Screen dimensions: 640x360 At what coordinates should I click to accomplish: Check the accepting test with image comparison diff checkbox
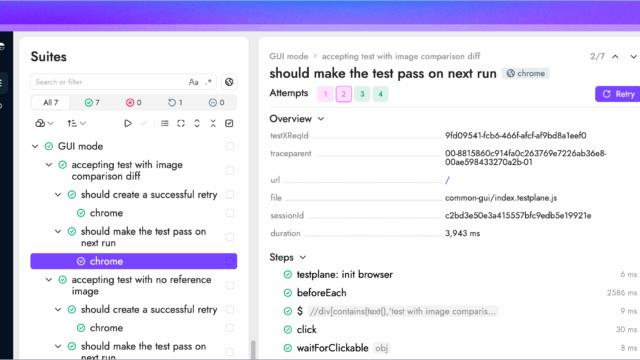coord(230,170)
